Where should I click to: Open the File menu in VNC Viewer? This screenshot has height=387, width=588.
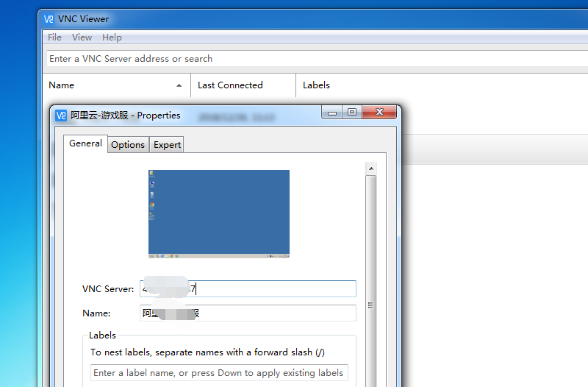(x=54, y=38)
